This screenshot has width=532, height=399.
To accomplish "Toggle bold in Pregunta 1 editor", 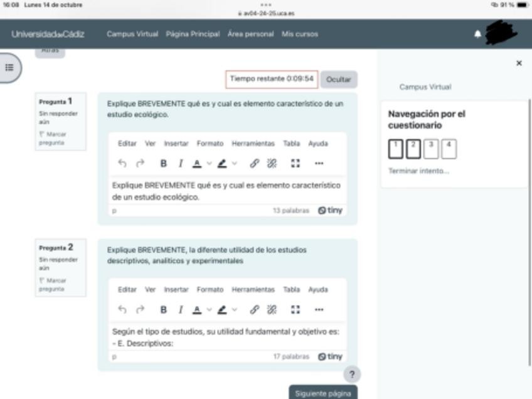I will pos(163,164).
